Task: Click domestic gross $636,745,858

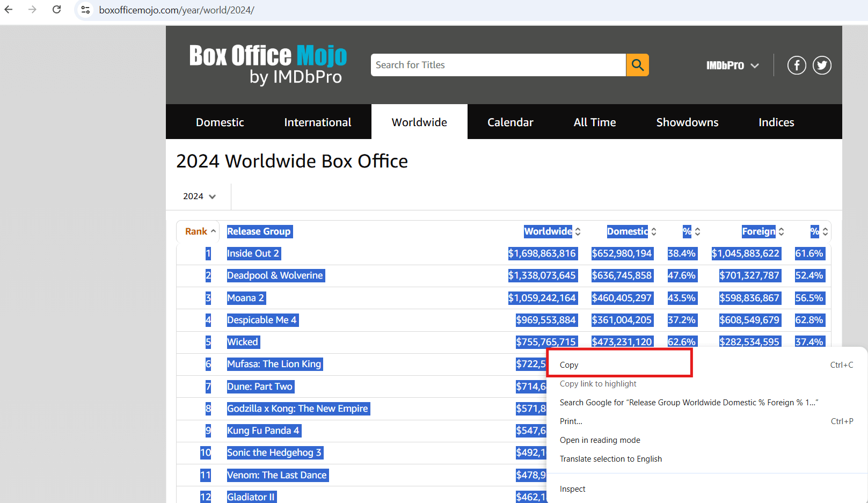Action: [x=622, y=275]
